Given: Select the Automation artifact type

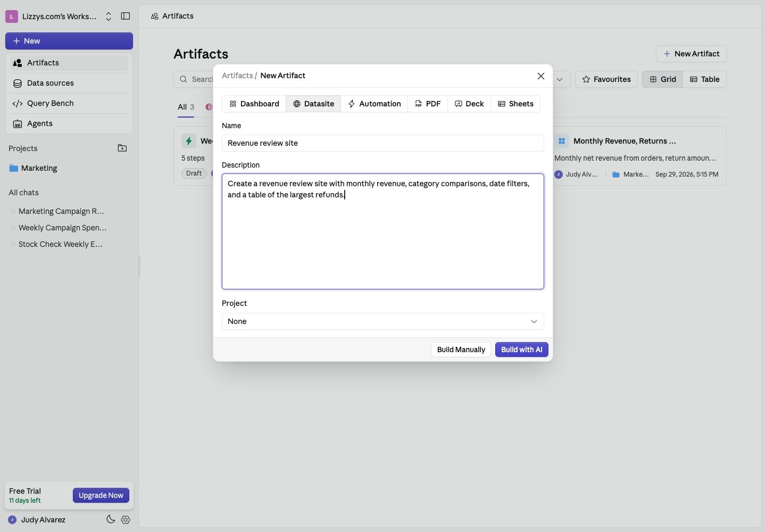Looking at the screenshot, I should [x=374, y=104].
